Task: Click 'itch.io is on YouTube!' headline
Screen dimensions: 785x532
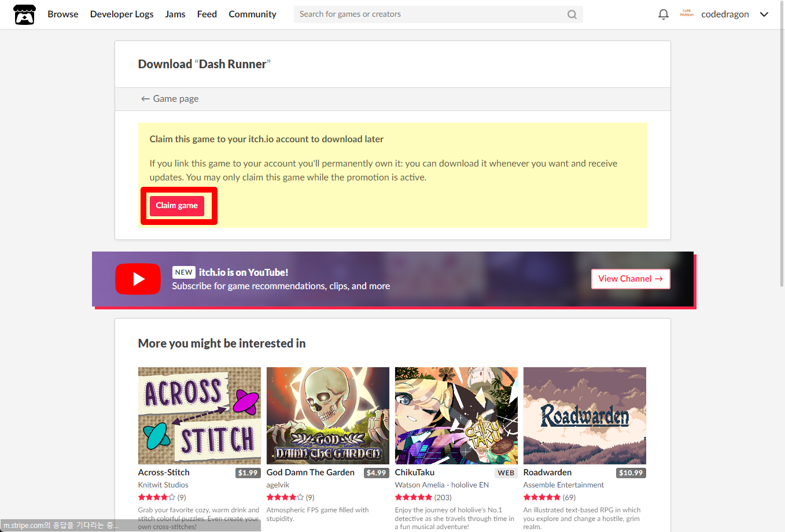Action: (244, 272)
